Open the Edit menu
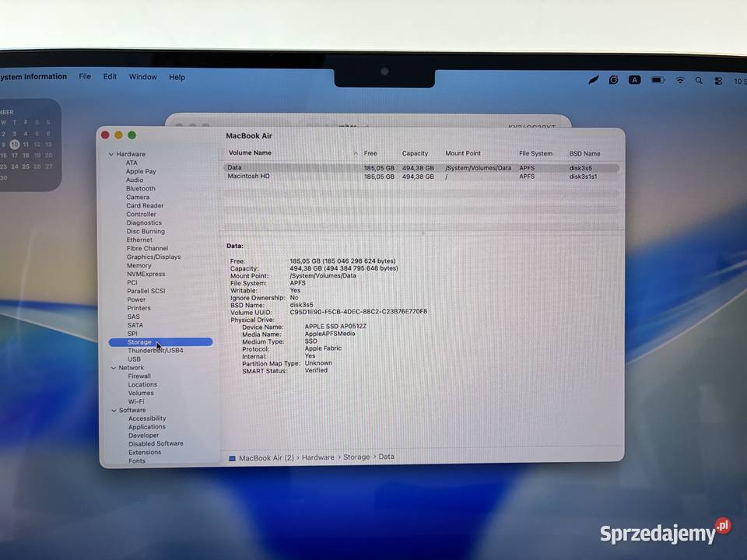The width and height of the screenshot is (747, 560). point(110,77)
